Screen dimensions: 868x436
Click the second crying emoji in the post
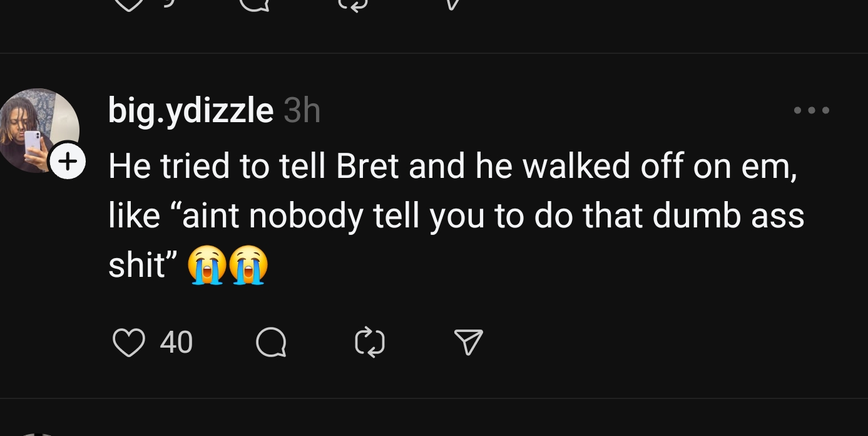248,265
